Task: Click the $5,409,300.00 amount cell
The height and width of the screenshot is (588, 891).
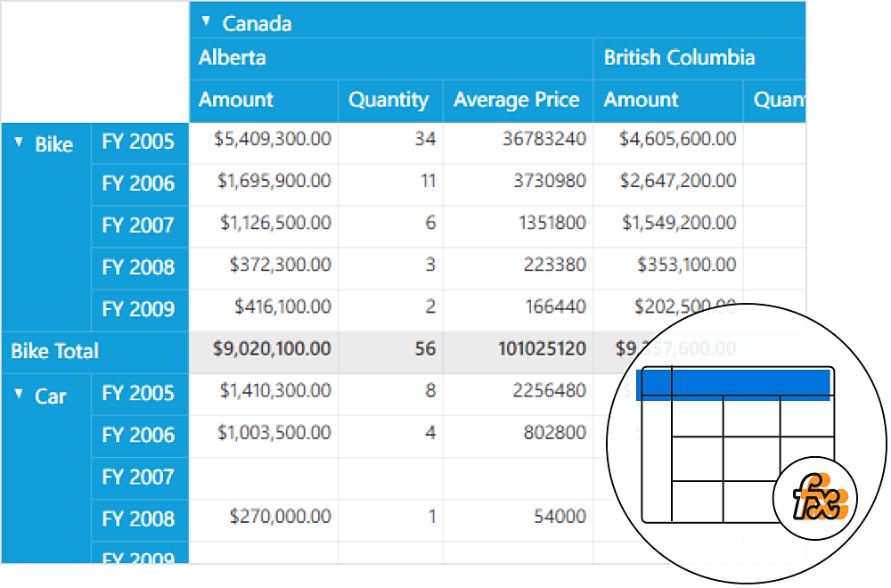Action: (273, 139)
